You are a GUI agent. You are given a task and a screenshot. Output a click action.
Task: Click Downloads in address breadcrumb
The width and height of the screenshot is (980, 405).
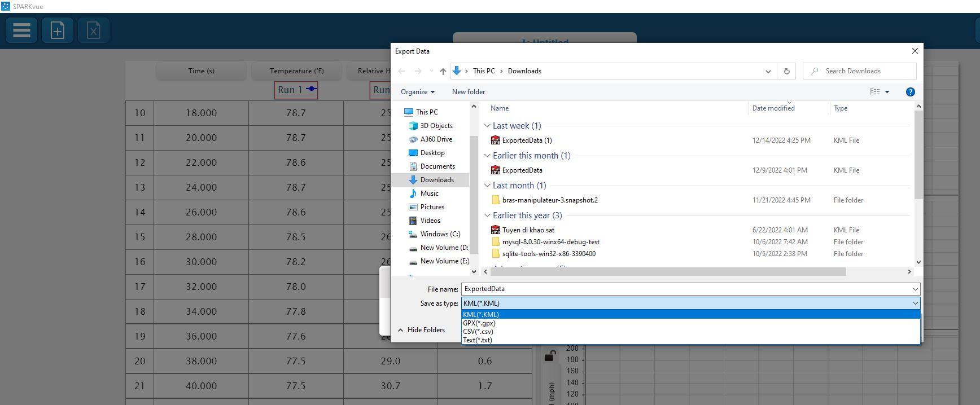click(524, 71)
